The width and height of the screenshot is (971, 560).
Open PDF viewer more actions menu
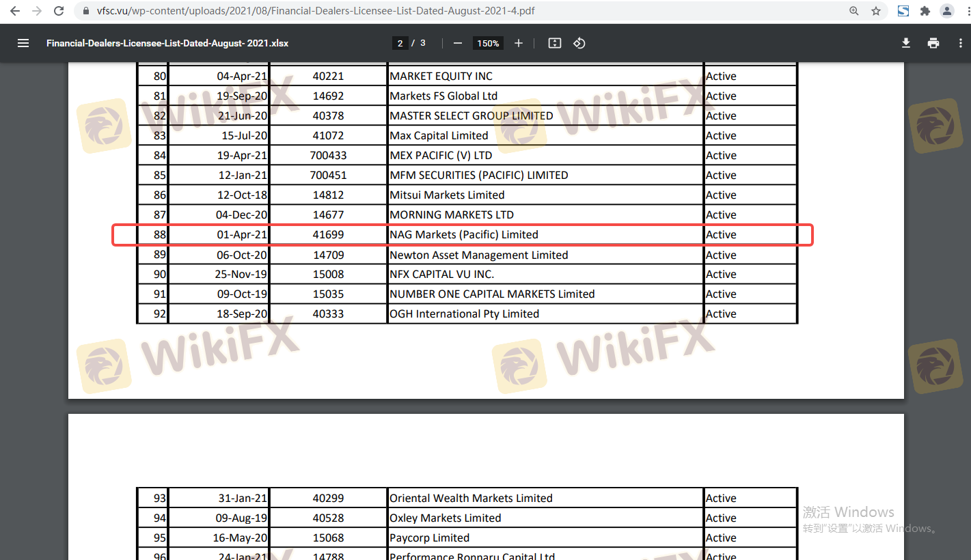pos(961,43)
